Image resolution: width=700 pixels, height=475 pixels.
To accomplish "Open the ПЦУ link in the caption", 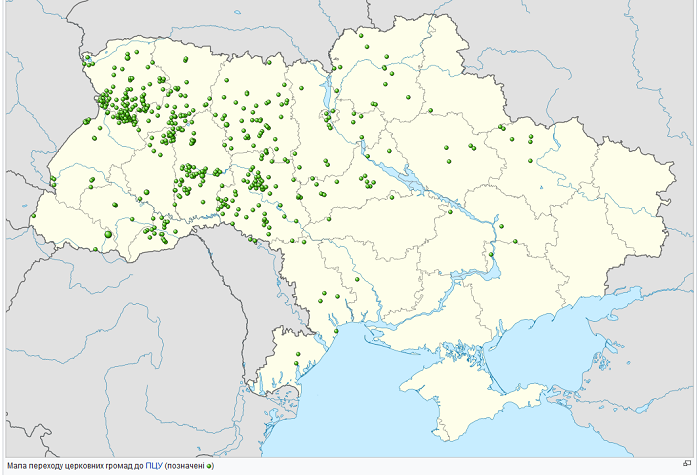I will [154, 466].
